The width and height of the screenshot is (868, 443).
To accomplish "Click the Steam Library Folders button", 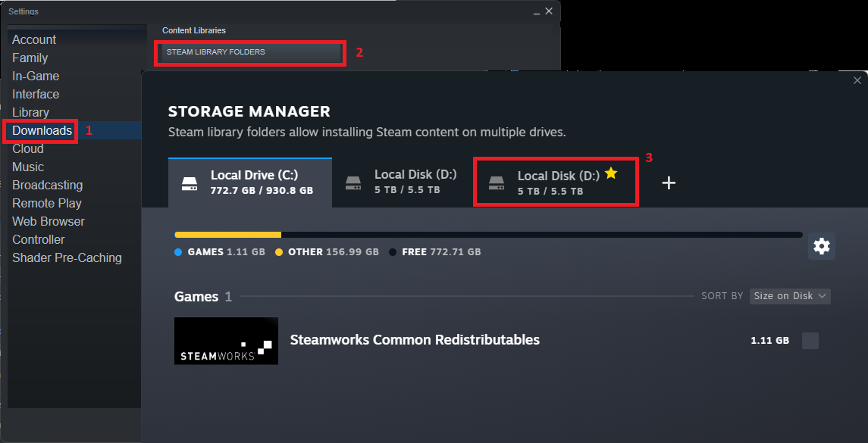I will [x=250, y=53].
